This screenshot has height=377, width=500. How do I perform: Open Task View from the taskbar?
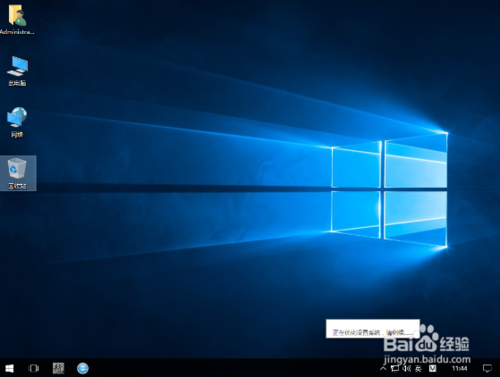pyautogui.click(x=34, y=368)
